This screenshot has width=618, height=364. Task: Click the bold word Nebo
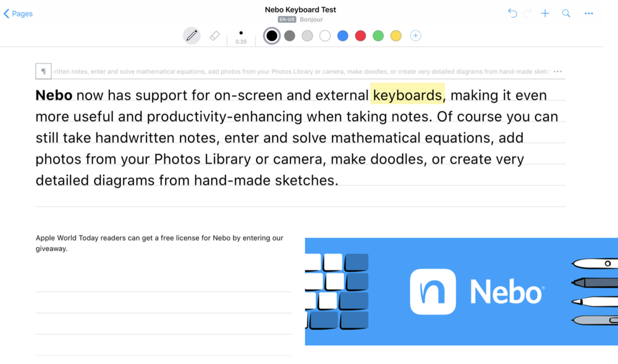pos(54,95)
